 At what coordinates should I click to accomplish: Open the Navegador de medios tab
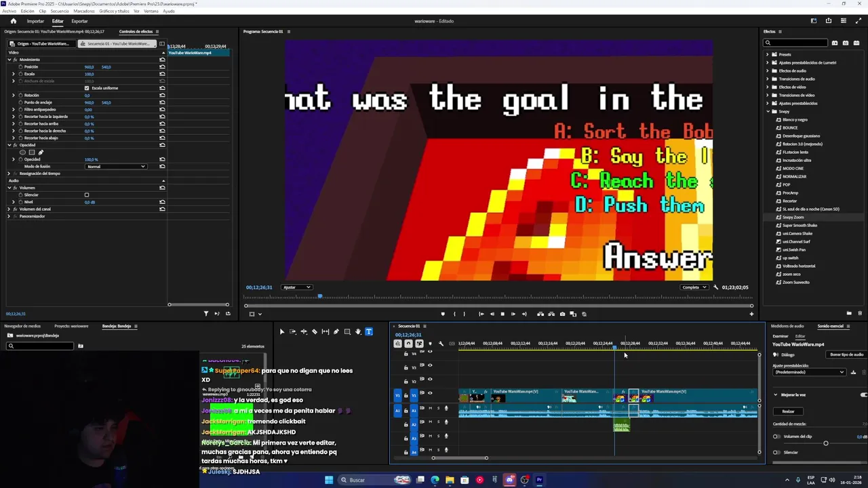click(22, 326)
